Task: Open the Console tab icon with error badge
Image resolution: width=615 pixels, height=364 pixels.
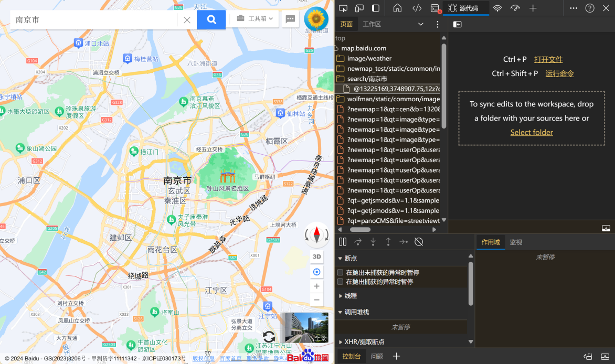Action: point(436,8)
